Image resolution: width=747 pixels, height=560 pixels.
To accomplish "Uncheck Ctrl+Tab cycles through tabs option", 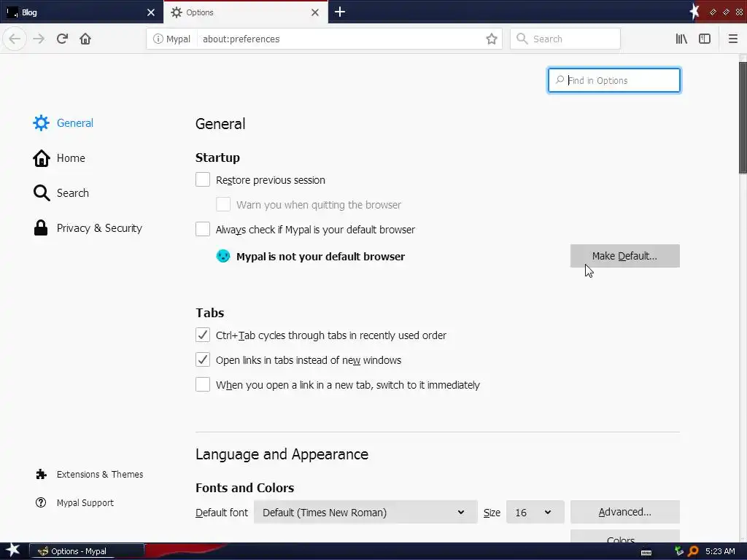I will pyautogui.click(x=203, y=335).
